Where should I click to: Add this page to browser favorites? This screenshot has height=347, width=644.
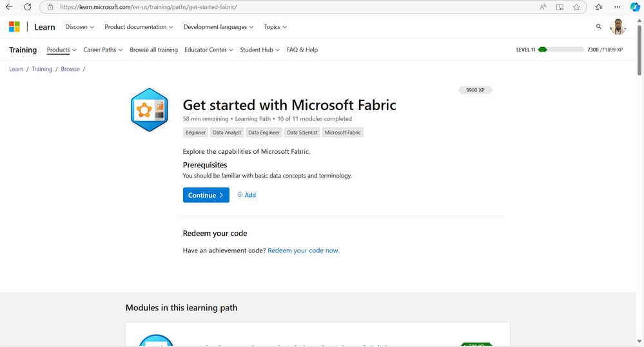tap(576, 7)
